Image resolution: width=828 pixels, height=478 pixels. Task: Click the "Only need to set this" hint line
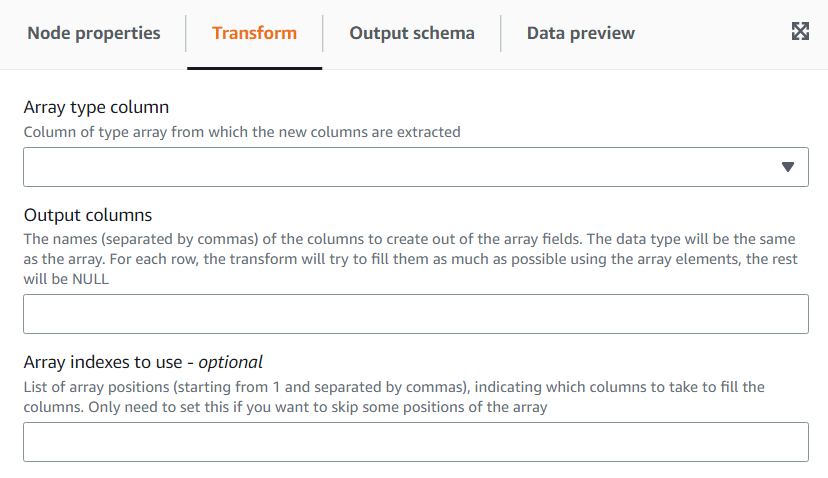coord(285,406)
